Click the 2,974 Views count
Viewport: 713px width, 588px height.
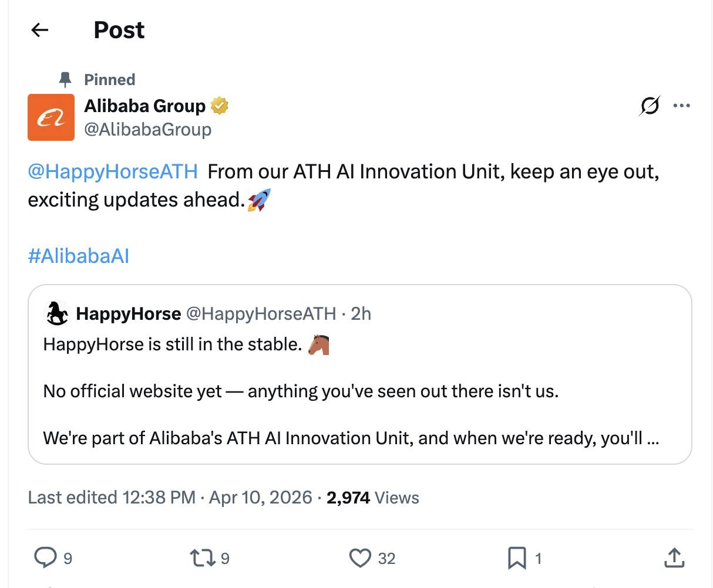point(373,498)
